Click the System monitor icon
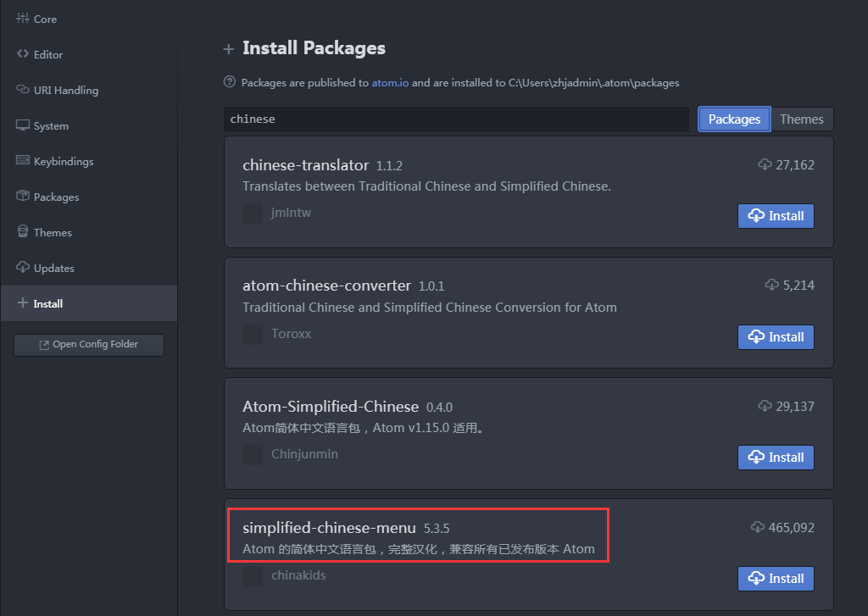Viewport: 868px width, 616px height. [x=23, y=125]
